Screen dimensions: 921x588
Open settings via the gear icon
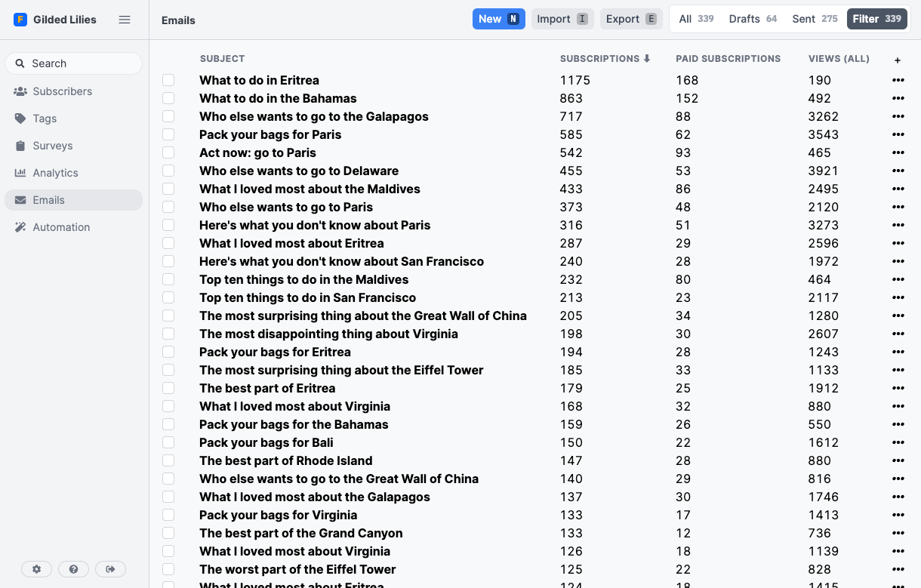36,569
